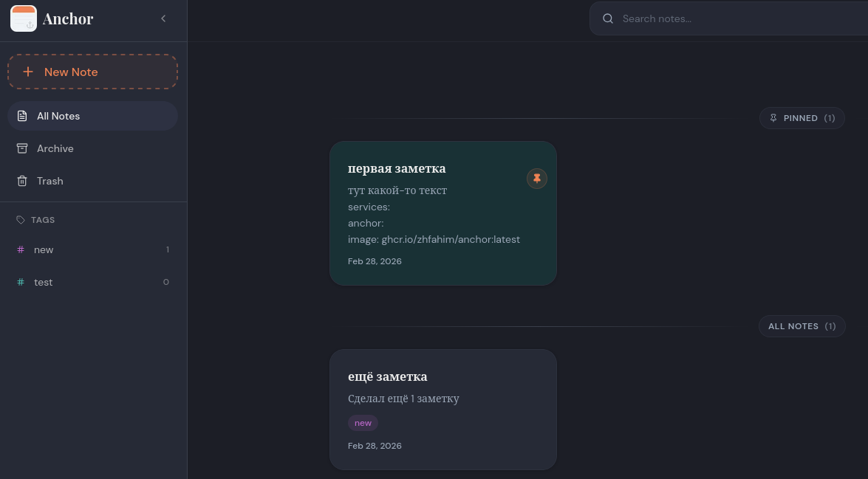Click the Trash bin icon
The width and height of the screenshot is (868, 479).
22,181
